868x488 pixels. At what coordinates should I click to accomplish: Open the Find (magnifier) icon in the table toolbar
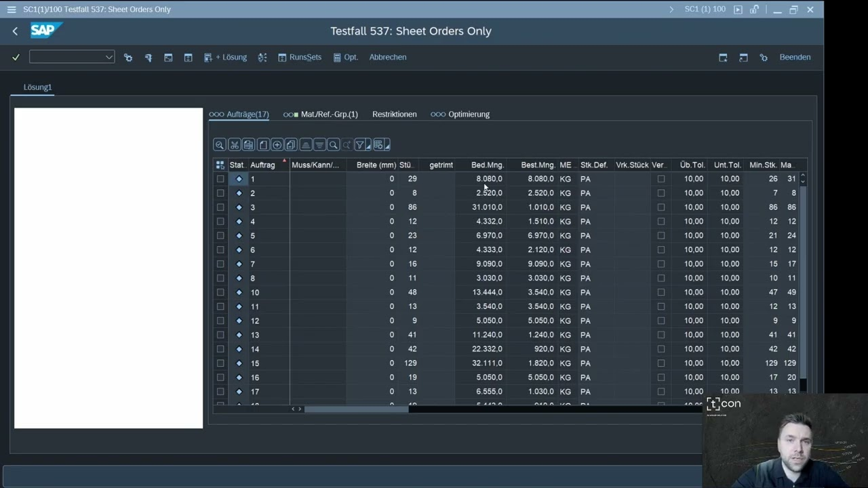333,144
